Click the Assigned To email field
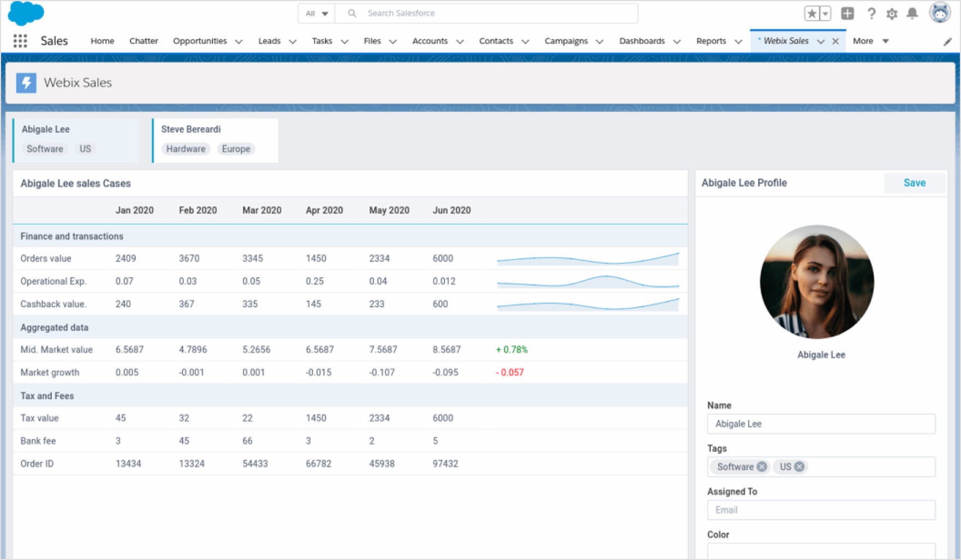This screenshot has width=961, height=560. coord(821,510)
